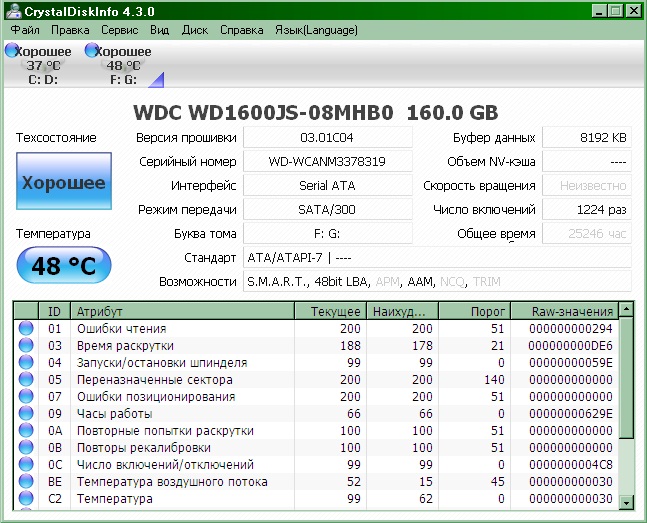Open the Язык(Language) menu
This screenshot has height=523, width=647.
[316, 30]
